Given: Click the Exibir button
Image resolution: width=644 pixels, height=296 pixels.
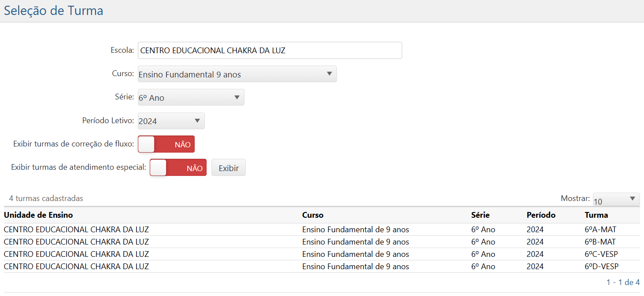Looking at the screenshot, I should point(229,168).
